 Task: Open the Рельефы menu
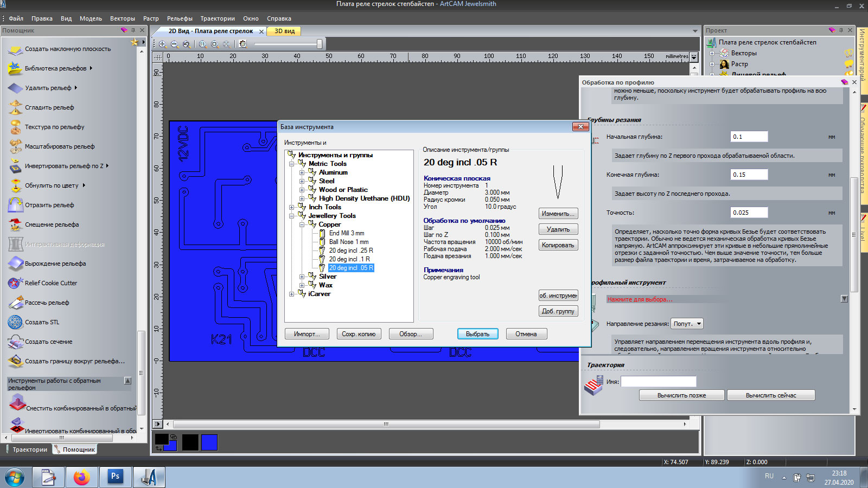tap(180, 18)
